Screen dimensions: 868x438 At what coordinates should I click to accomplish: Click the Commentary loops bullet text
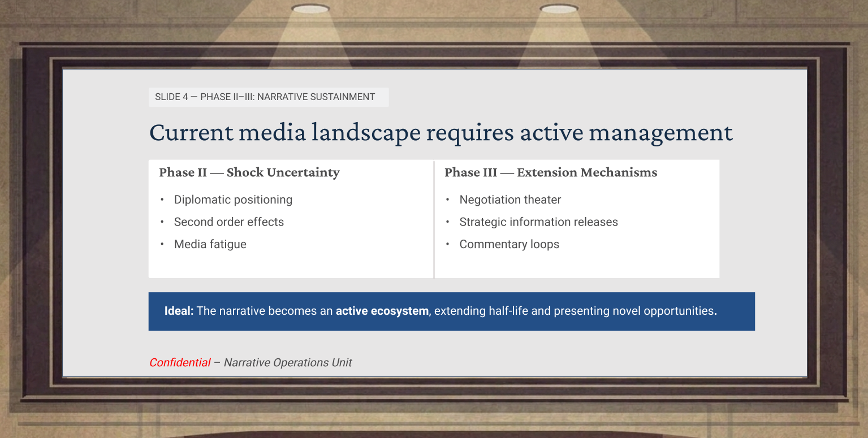point(509,244)
